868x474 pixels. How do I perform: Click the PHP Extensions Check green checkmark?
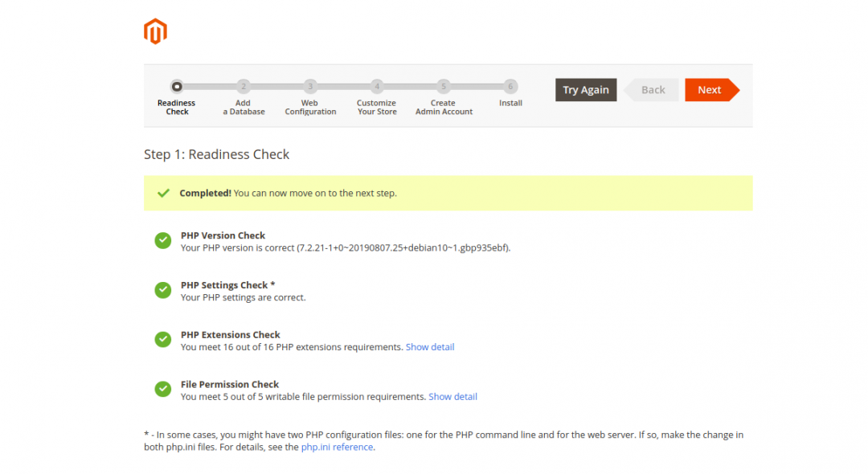(163, 340)
